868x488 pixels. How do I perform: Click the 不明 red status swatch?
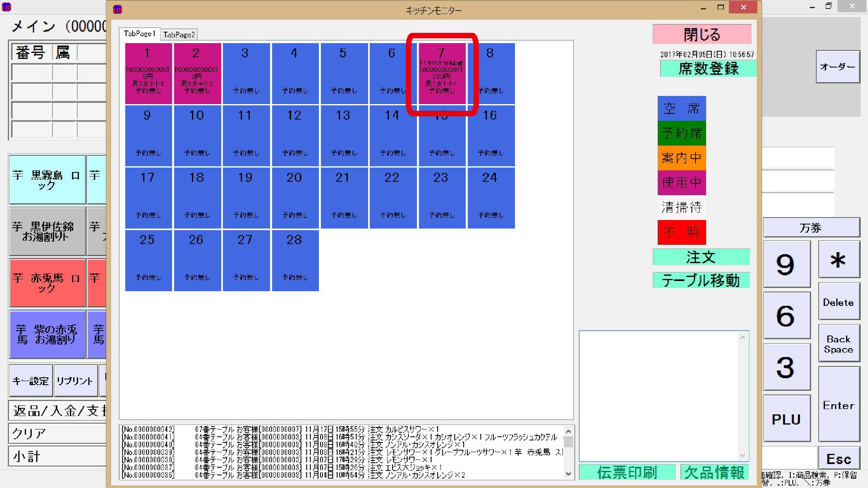pos(681,232)
